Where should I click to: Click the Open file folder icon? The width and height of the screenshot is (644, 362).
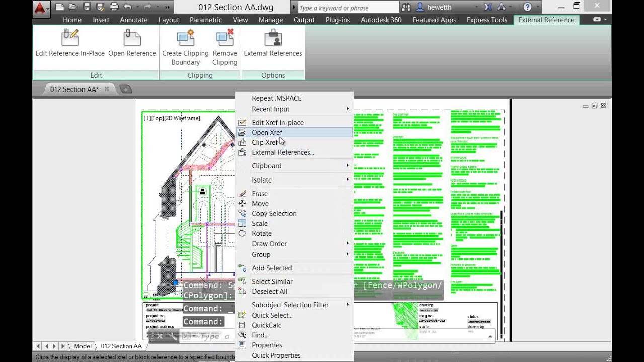73,7
